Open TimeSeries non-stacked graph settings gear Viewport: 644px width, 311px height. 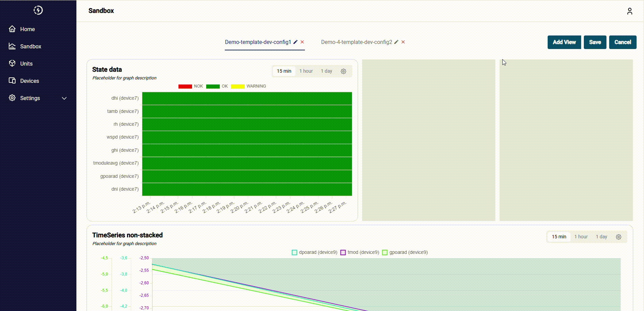click(619, 237)
